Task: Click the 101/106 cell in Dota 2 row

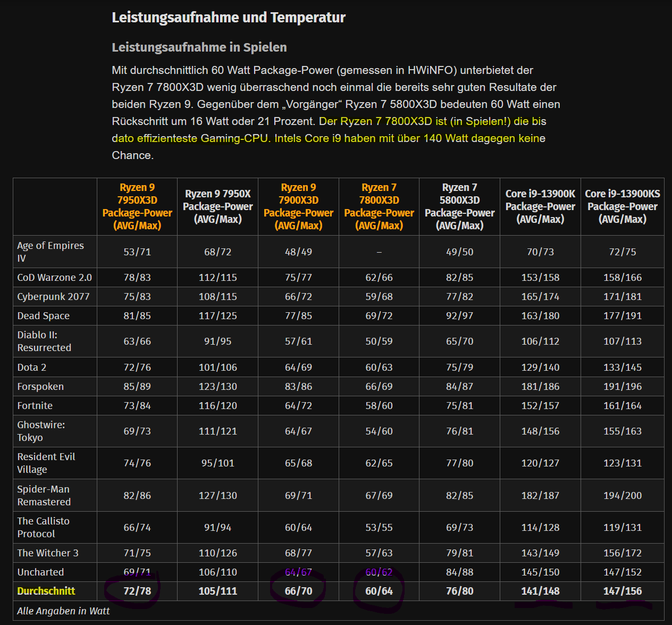Action: (x=218, y=367)
